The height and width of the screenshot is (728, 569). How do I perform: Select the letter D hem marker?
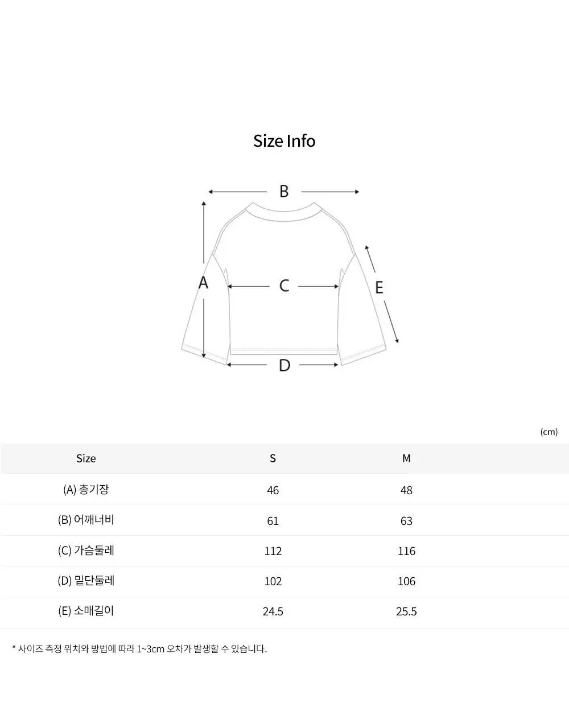point(284,365)
